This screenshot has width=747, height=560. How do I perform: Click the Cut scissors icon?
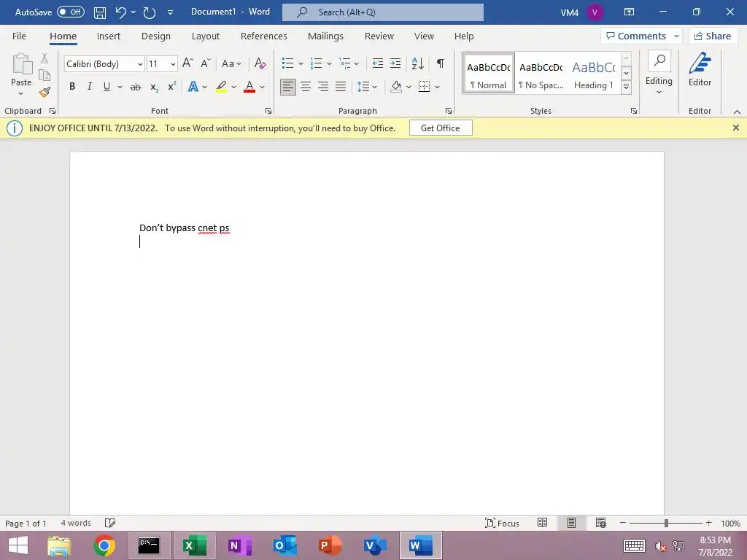[x=44, y=58]
